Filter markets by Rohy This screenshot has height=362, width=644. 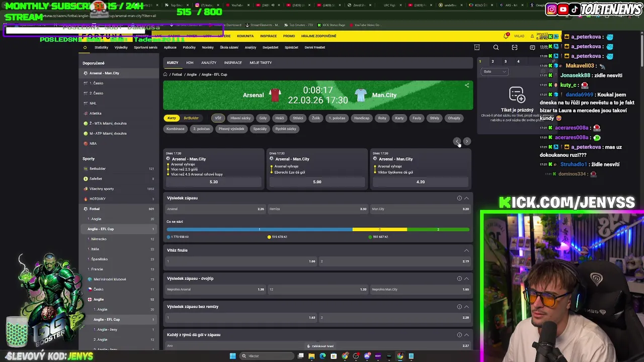click(x=382, y=118)
